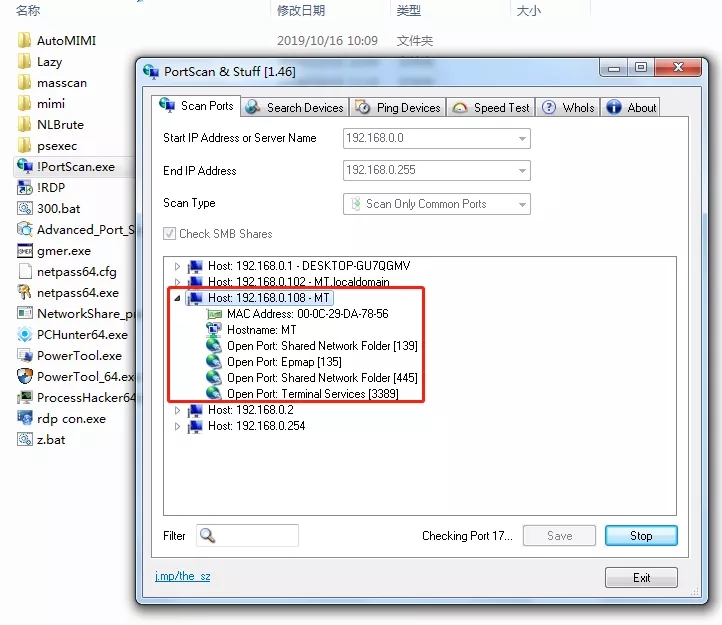Click globe icon next to Epmap 135
Viewport: 722px width, 625px height.
tap(213, 362)
